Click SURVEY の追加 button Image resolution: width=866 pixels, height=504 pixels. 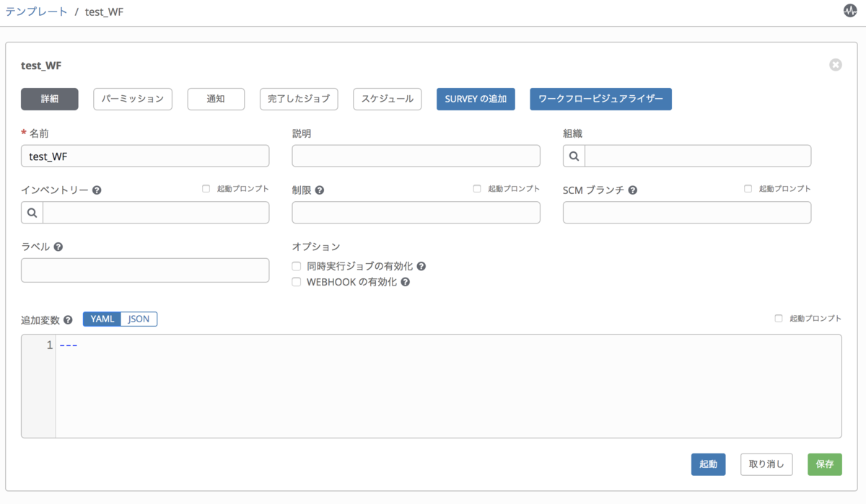pos(476,99)
